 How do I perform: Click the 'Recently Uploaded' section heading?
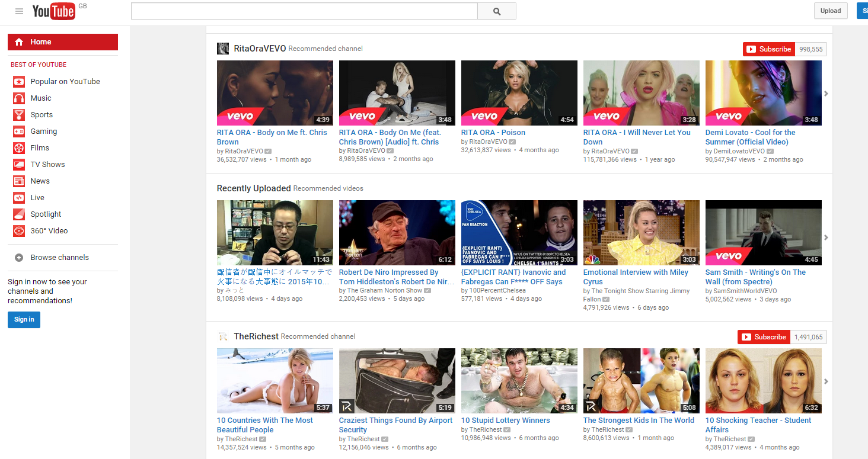click(254, 188)
